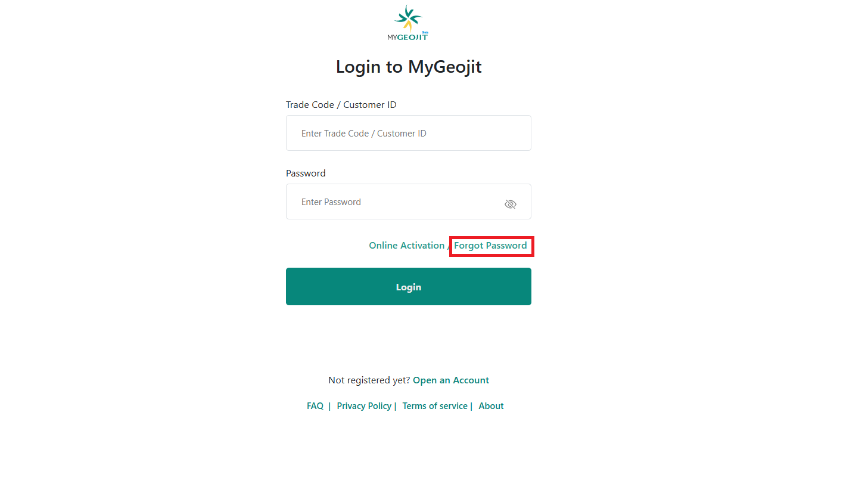Open the Online Activation link

(407, 246)
